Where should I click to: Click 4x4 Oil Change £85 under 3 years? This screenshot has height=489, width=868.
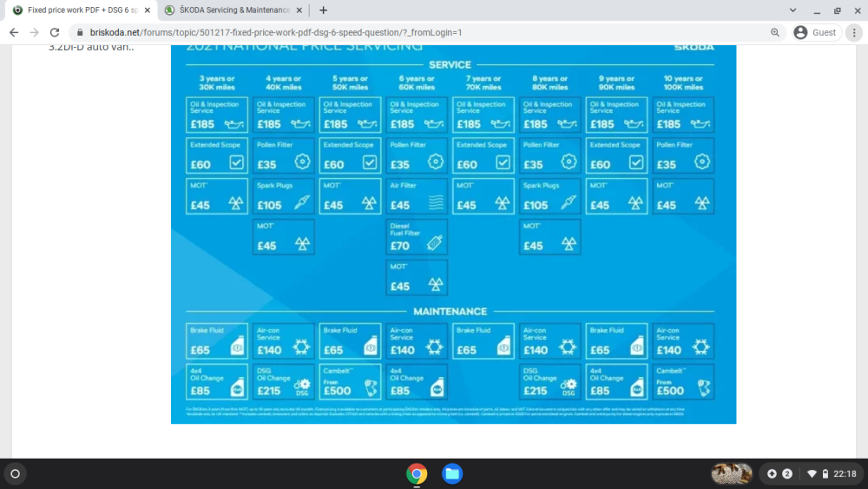pos(216,382)
